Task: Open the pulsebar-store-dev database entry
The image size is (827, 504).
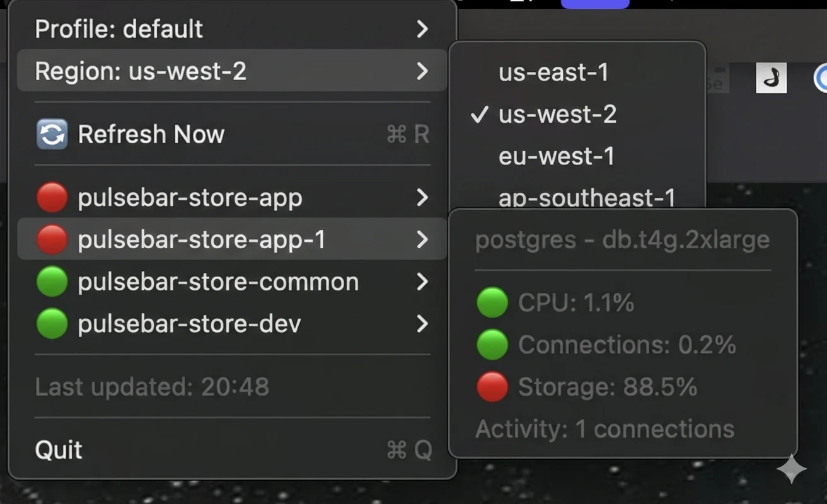Action: tap(232, 323)
